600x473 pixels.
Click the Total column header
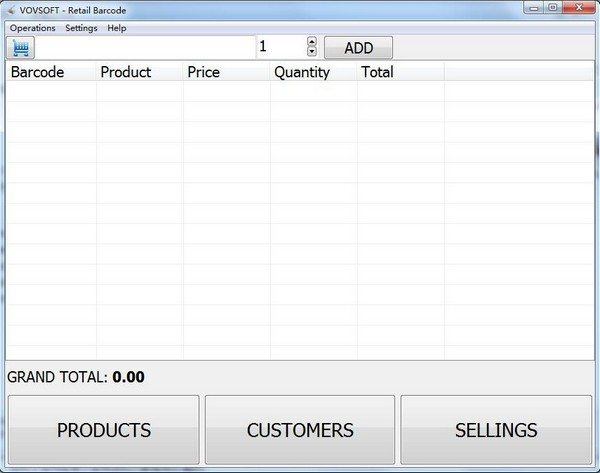[400, 72]
